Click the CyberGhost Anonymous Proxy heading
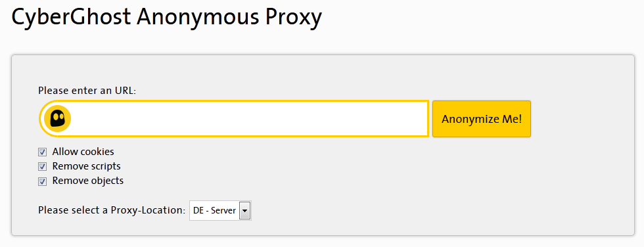The image size is (644, 247). tap(166, 18)
